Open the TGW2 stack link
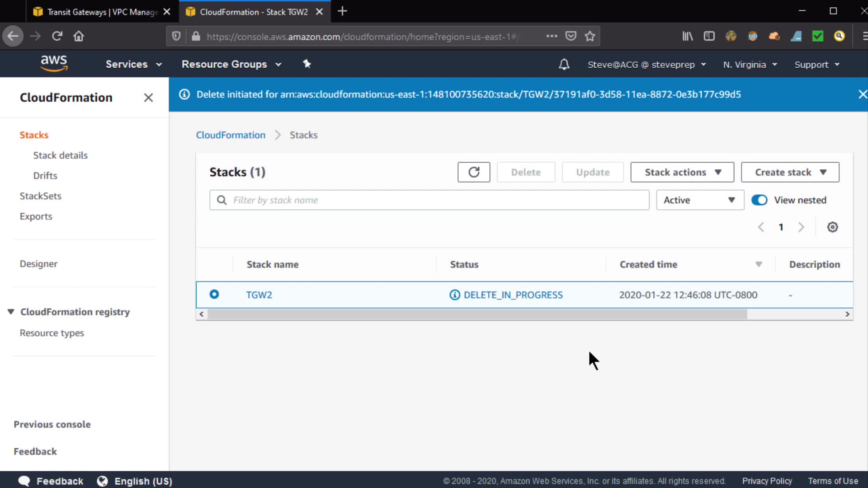 coord(259,295)
